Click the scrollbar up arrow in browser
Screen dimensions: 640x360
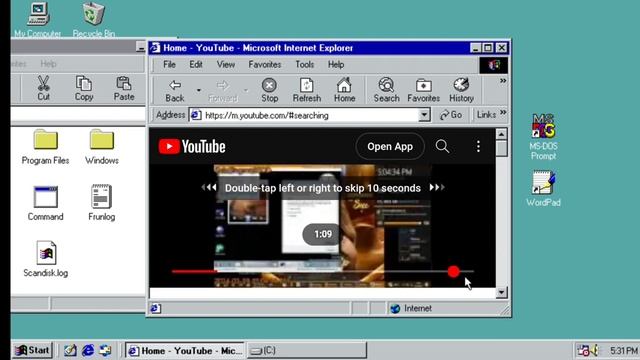pos(501,134)
